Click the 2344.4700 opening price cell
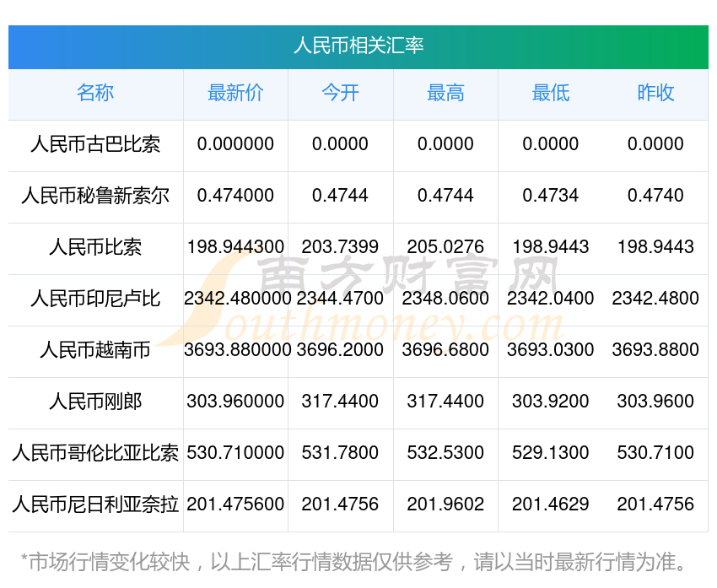717x588 pixels. [x=340, y=299]
